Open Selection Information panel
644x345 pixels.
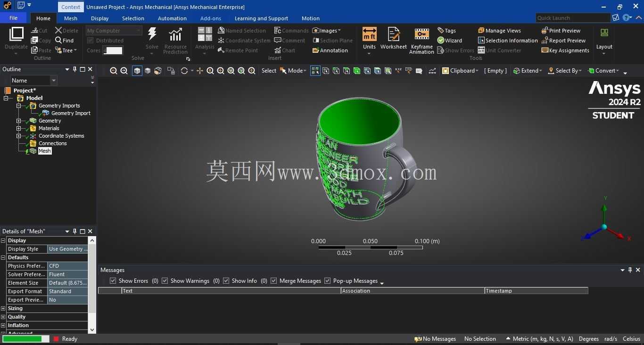[508, 41]
